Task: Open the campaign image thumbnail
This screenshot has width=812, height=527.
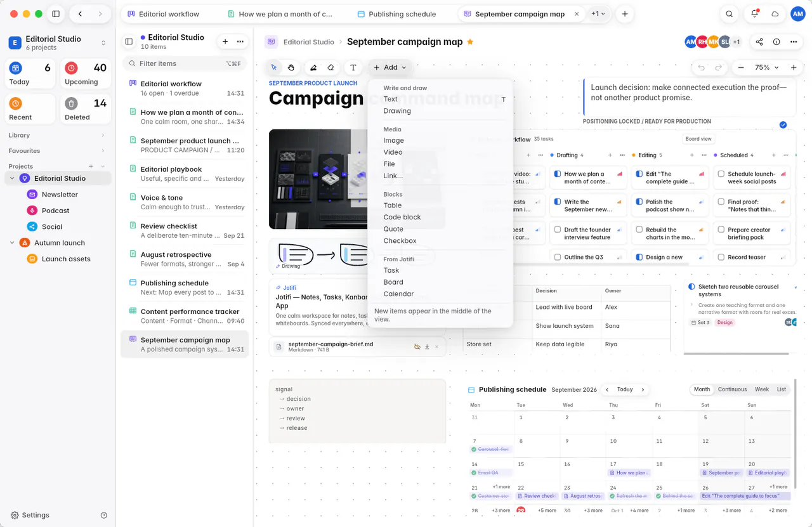Action: point(318,179)
